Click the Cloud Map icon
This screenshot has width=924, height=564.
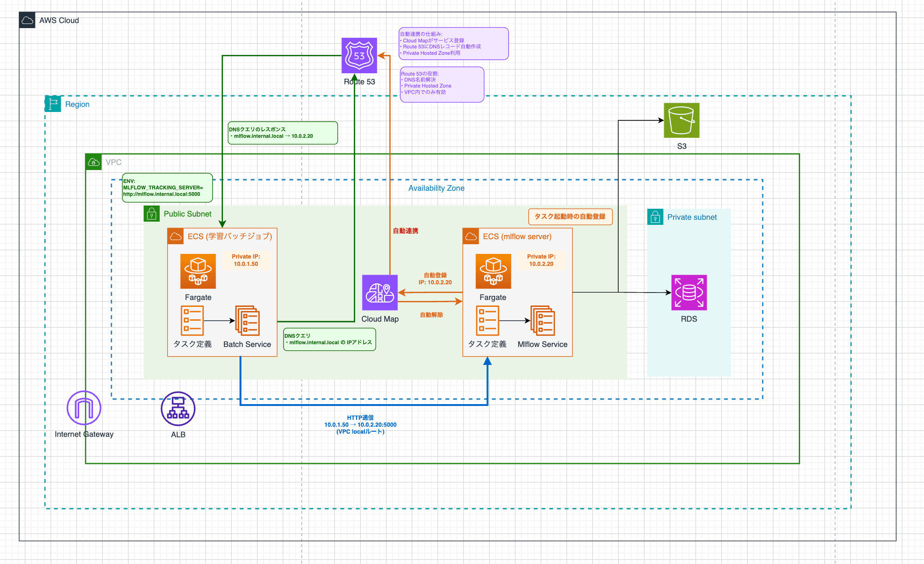pyautogui.click(x=380, y=293)
